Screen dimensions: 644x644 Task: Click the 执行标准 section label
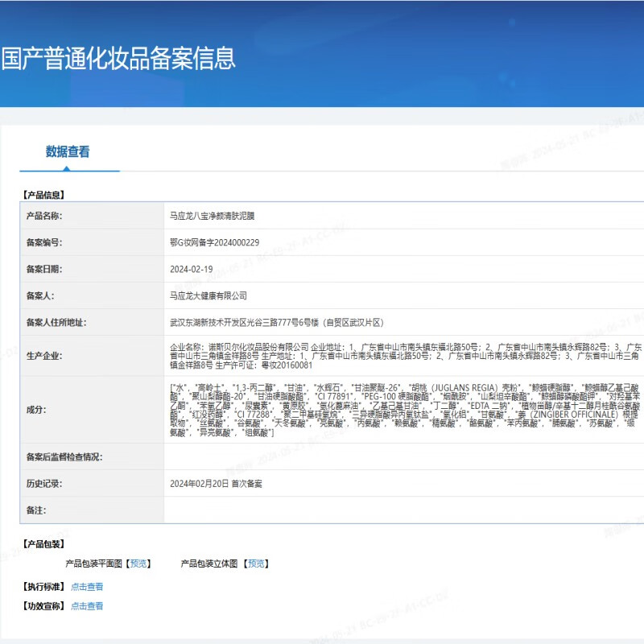click(44, 586)
